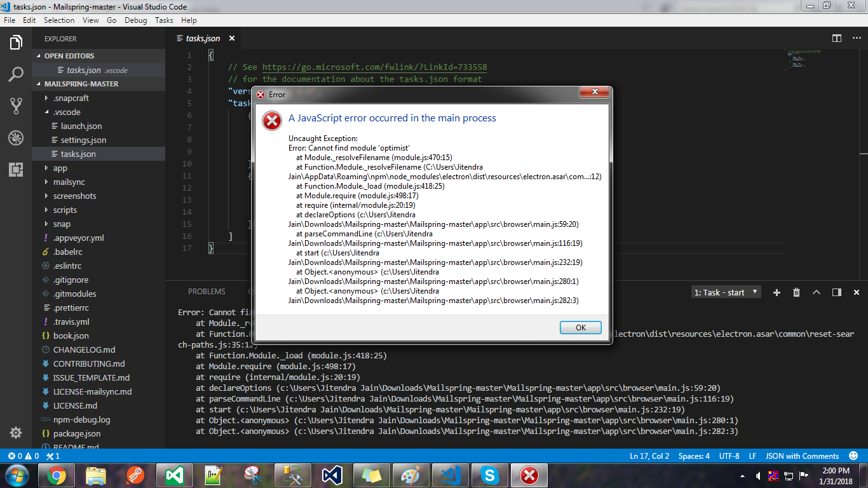The image size is (868, 488).
Task: Create a new terminal with the plus icon
Action: [776, 292]
